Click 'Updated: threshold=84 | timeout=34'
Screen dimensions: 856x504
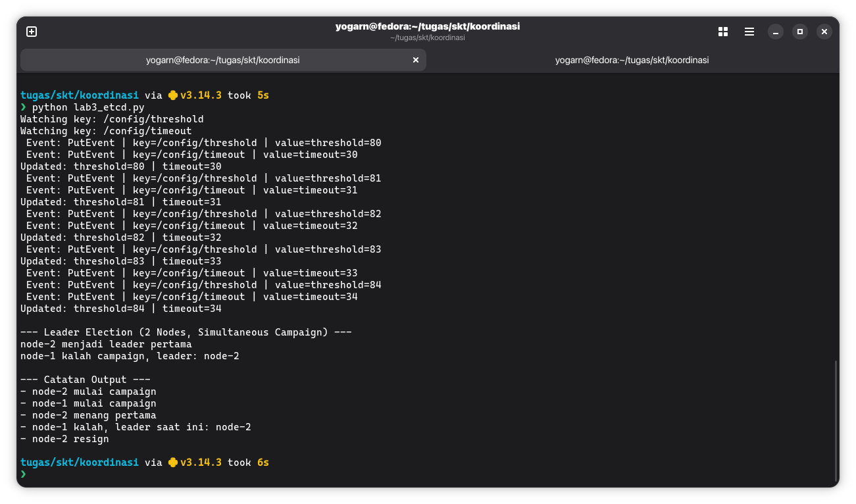121,309
